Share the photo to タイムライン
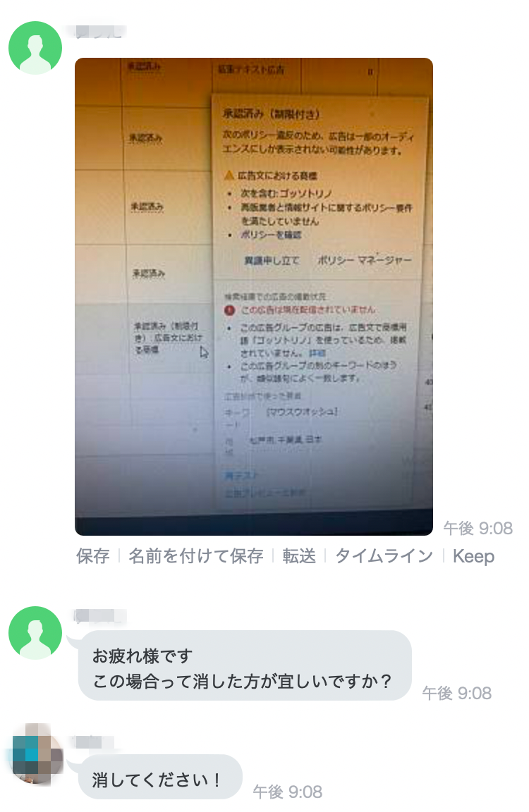The image size is (529, 812). (384, 556)
